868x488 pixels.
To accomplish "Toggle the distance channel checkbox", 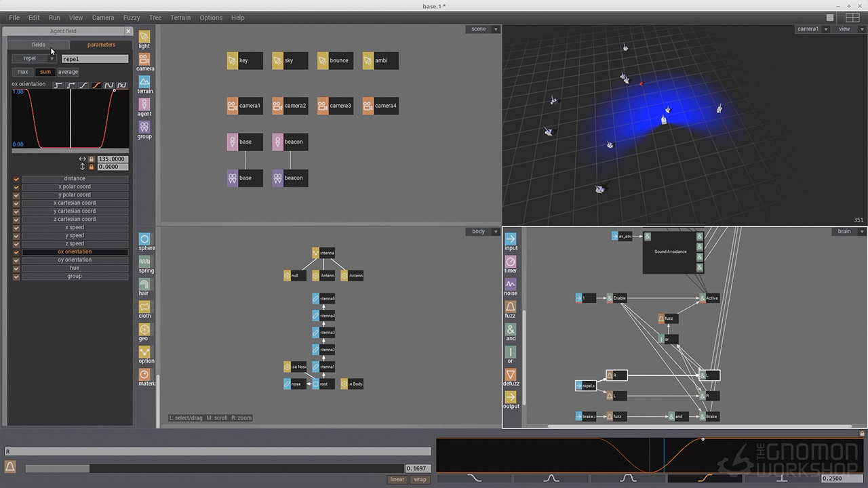I will pyautogui.click(x=16, y=179).
